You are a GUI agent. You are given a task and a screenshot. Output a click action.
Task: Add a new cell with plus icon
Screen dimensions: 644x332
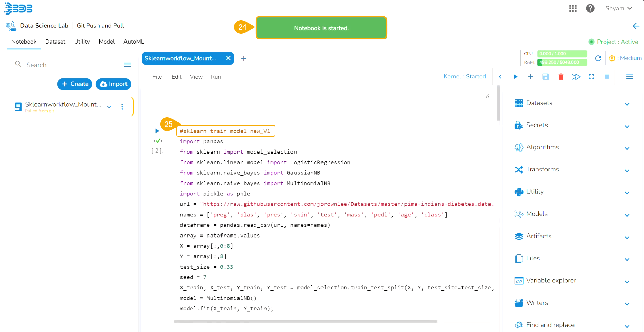530,77
